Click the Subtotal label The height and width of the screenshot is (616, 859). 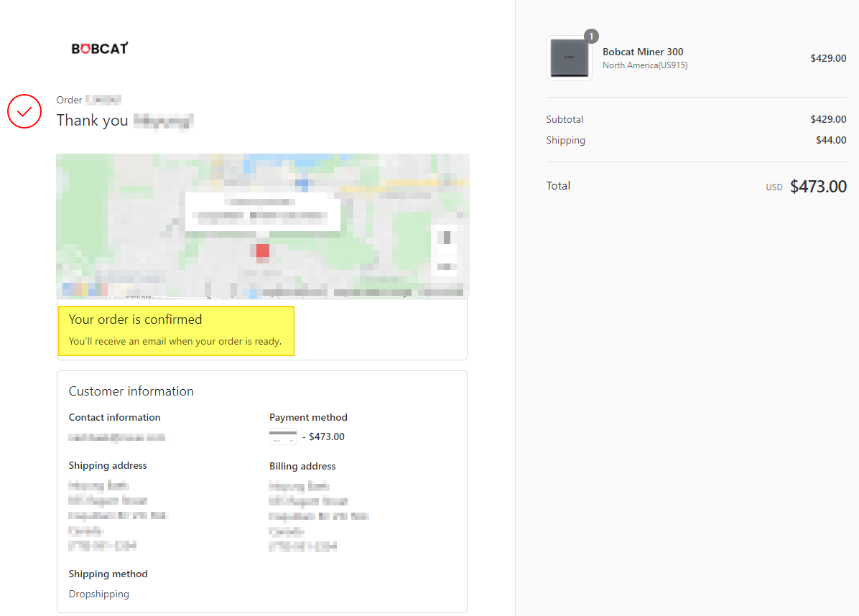(x=565, y=119)
